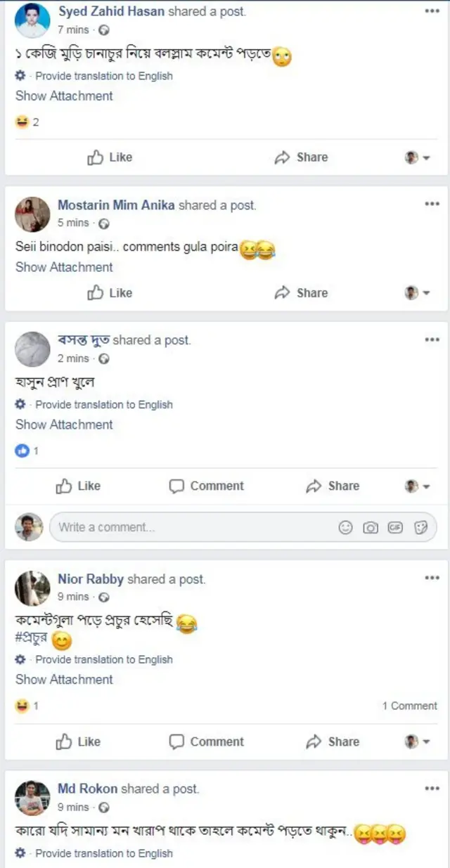View the 1 Comment on Nior Rabby's post

(409, 706)
